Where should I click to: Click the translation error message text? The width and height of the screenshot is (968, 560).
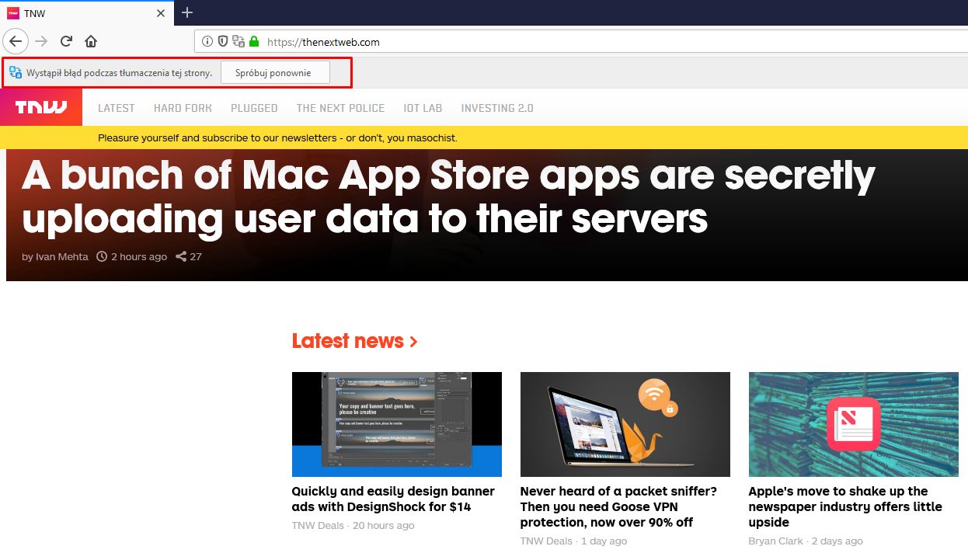119,73
